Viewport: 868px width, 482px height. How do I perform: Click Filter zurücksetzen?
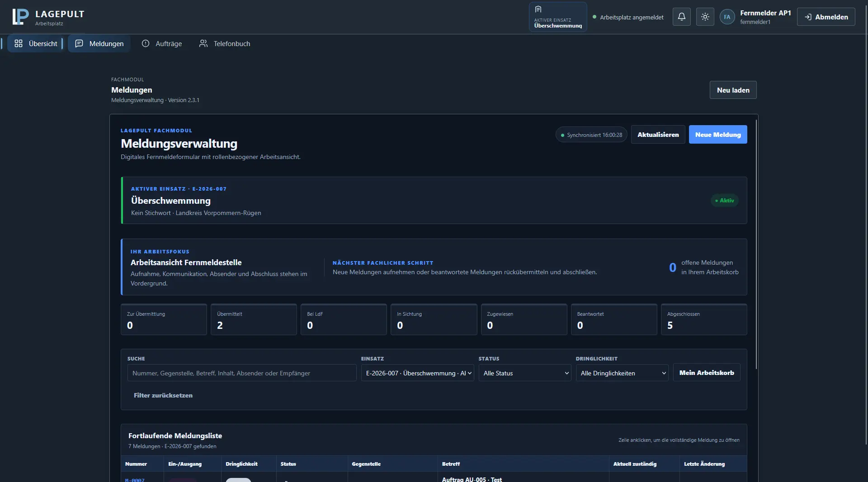pos(163,395)
